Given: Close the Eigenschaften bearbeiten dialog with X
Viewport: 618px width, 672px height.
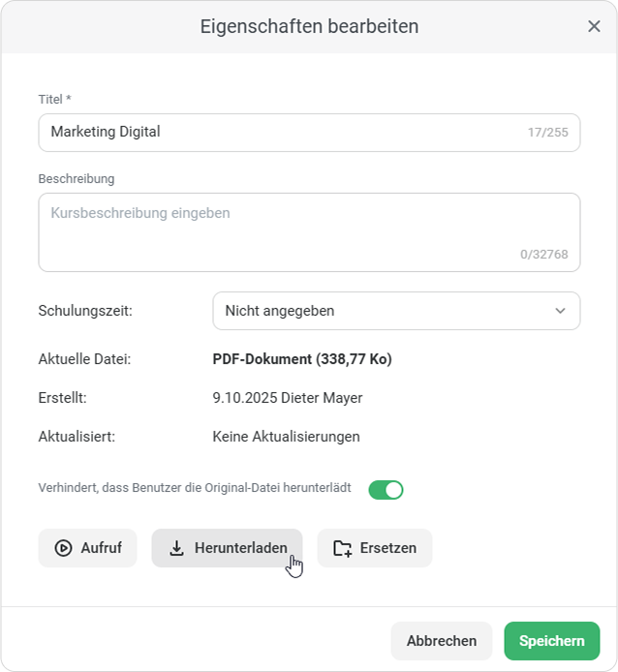Looking at the screenshot, I should click(x=594, y=27).
